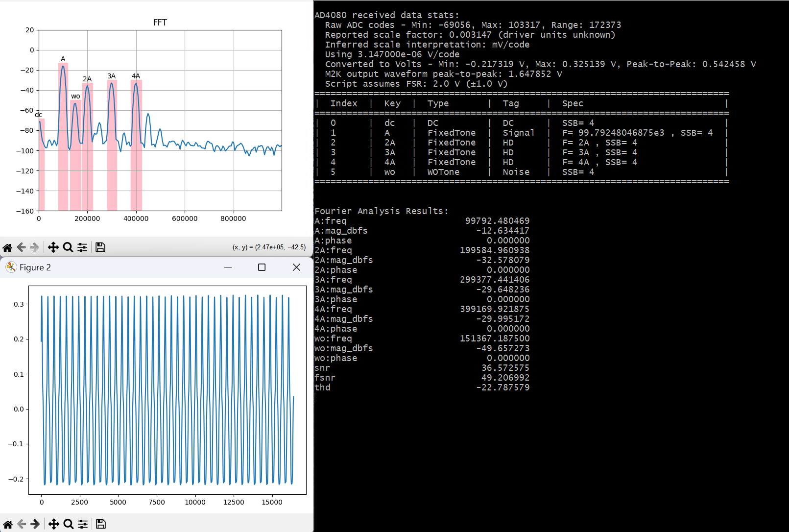Click the 'Key' table column header

[x=392, y=103]
